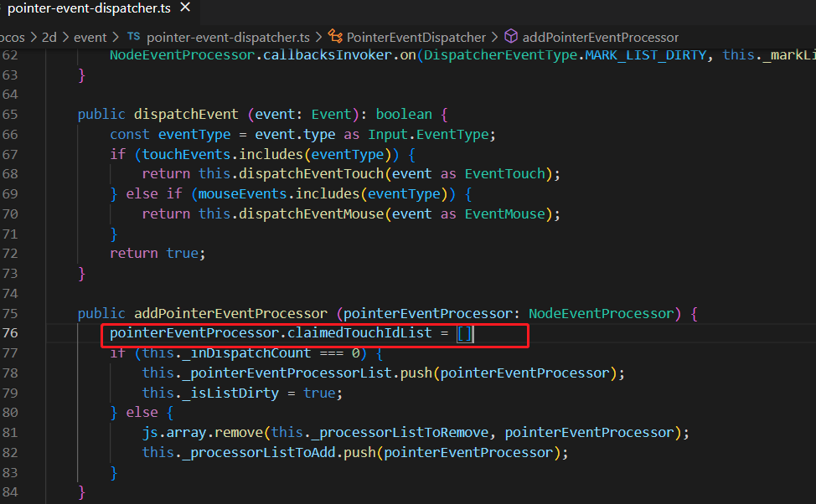Image resolution: width=816 pixels, height=504 pixels.
Task: Open the PointerEventDispatcher breadcrumb
Action: pyautogui.click(x=416, y=38)
